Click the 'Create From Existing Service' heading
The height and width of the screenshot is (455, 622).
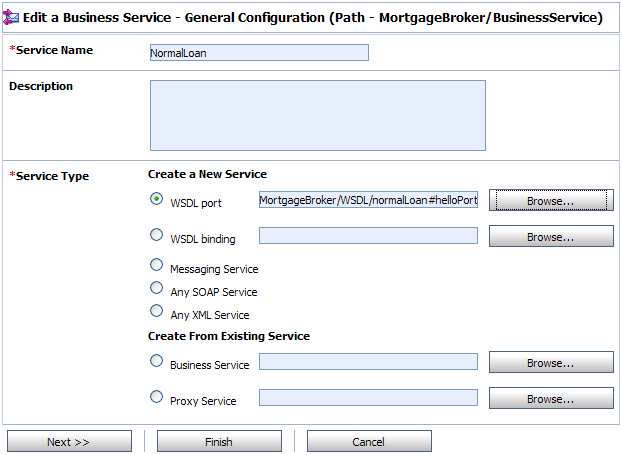tap(229, 336)
